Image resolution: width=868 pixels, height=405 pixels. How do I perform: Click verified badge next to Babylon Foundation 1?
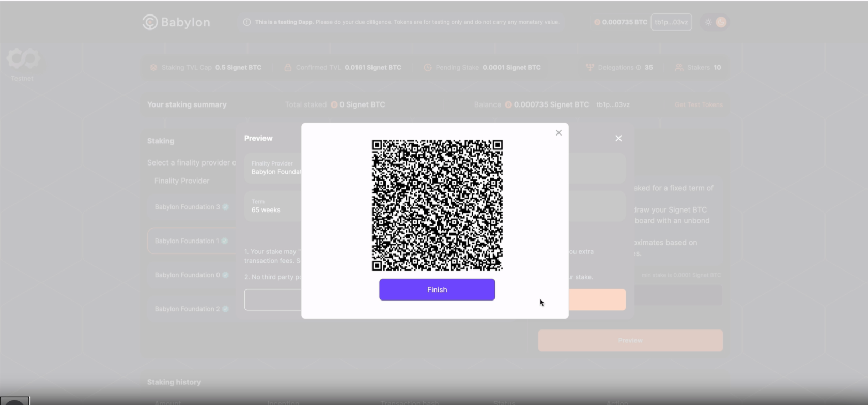(x=224, y=241)
